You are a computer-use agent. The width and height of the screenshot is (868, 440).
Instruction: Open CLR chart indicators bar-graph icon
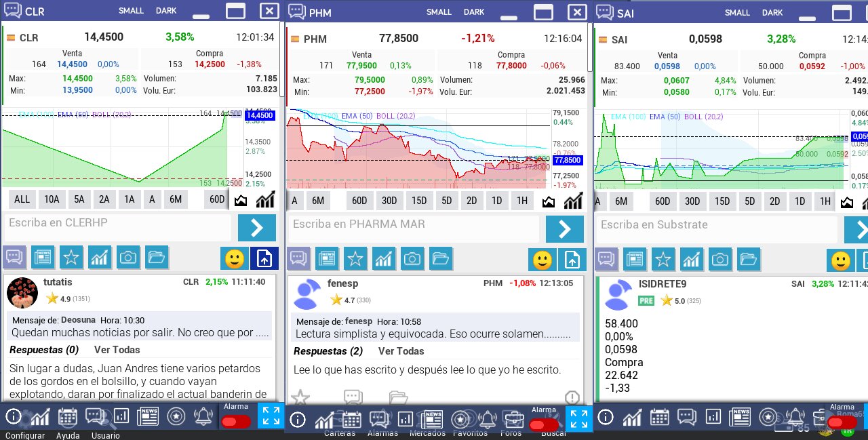[x=265, y=199]
